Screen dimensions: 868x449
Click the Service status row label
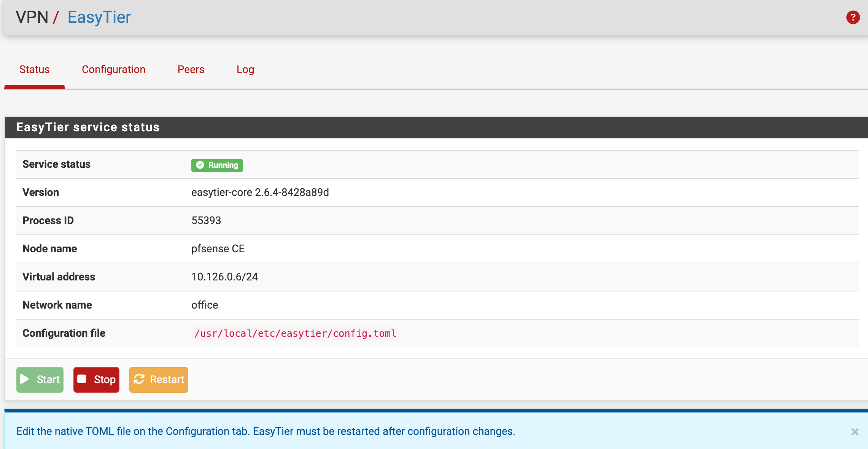tap(56, 164)
